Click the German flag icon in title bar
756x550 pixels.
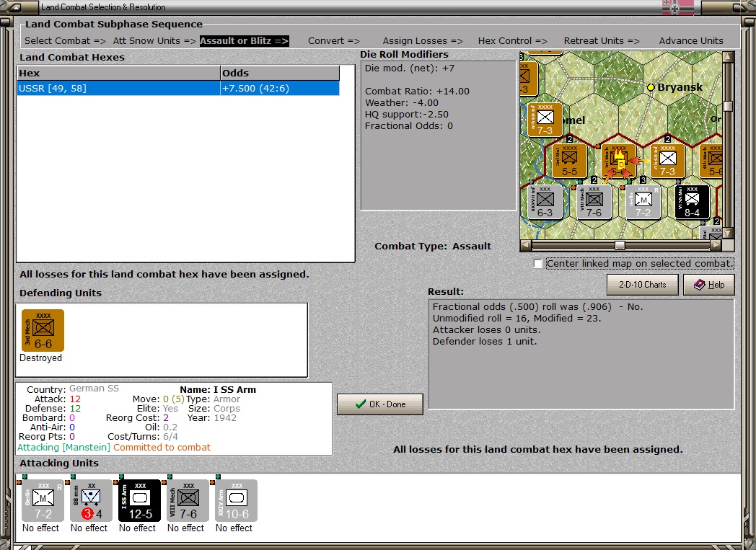678,8
